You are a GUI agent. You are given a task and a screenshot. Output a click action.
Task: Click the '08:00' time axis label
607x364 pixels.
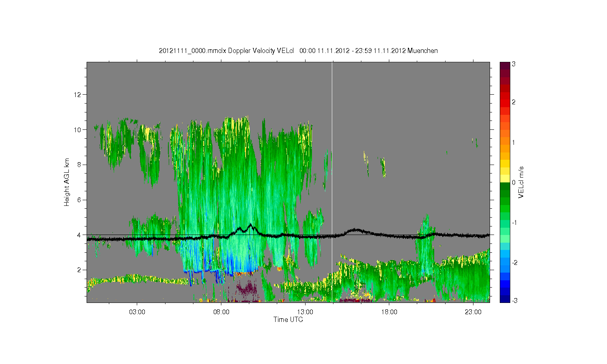[221, 312]
